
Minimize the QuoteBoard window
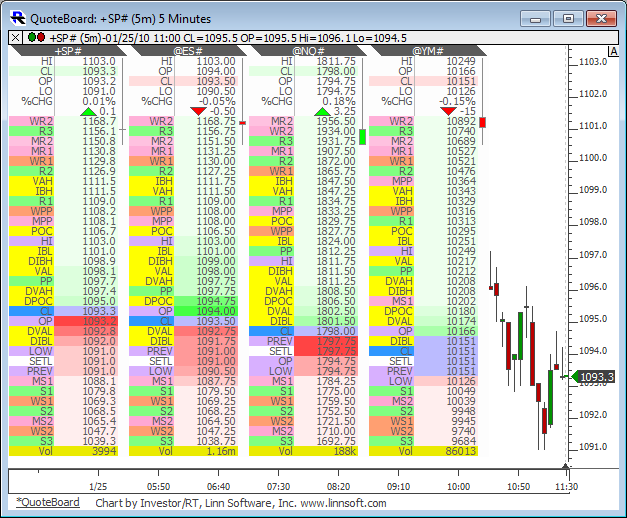(x=535, y=18)
